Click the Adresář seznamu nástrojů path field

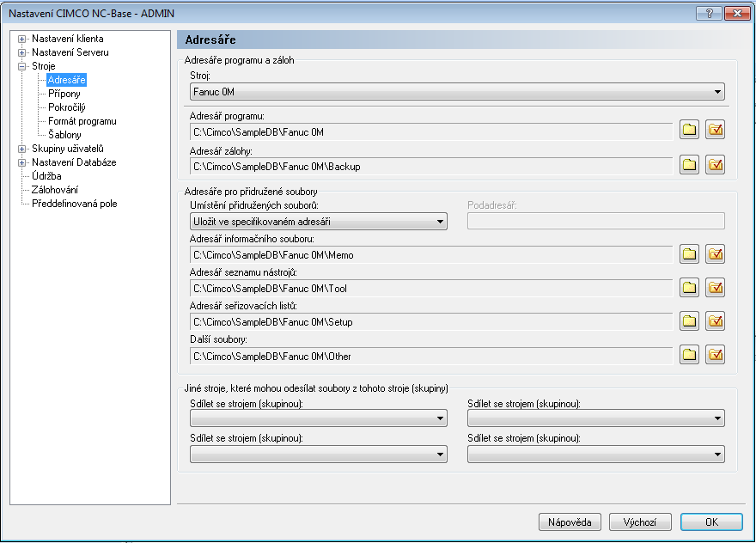tap(431, 289)
